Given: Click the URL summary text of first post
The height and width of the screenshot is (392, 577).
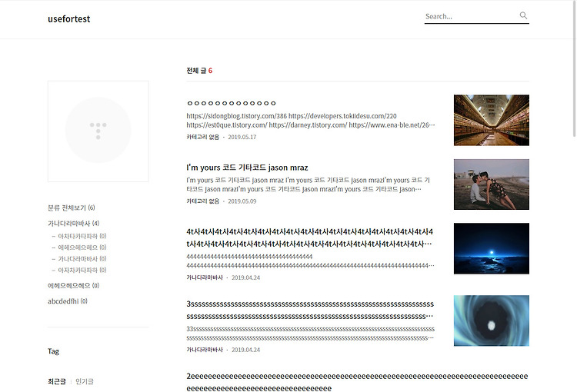Looking at the screenshot, I should point(311,120).
